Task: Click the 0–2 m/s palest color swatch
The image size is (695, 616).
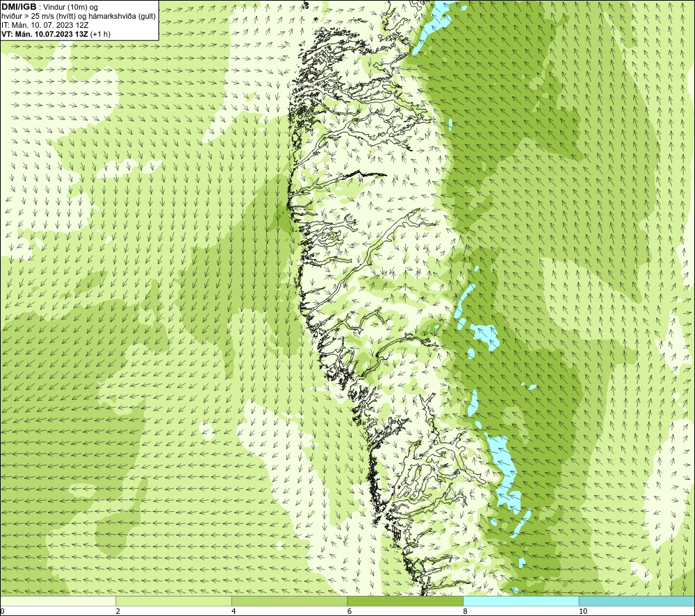Action: click(x=58, y=601)
